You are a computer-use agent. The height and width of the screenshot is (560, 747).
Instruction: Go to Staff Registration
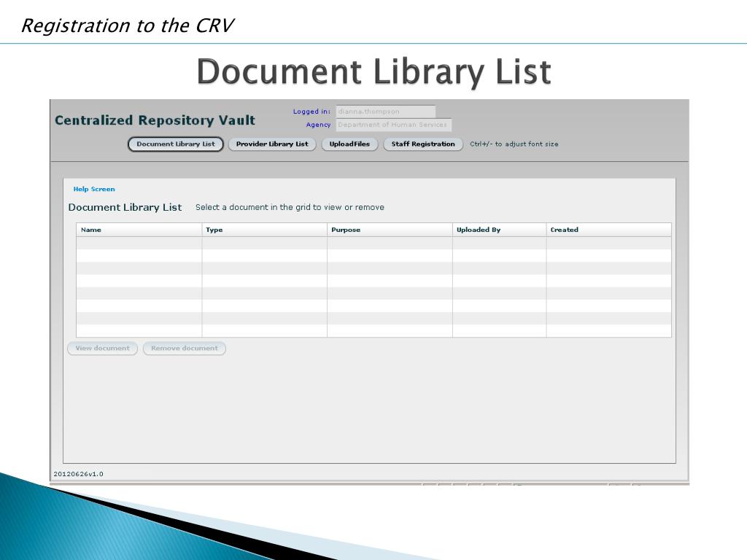[423, 144]
